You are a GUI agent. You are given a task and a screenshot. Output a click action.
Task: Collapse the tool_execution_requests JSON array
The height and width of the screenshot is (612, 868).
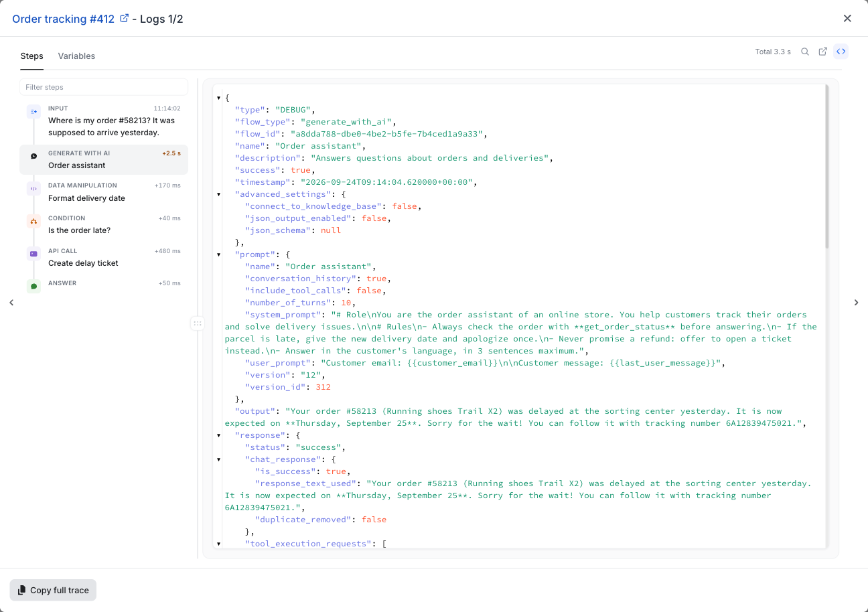[219, 544]
